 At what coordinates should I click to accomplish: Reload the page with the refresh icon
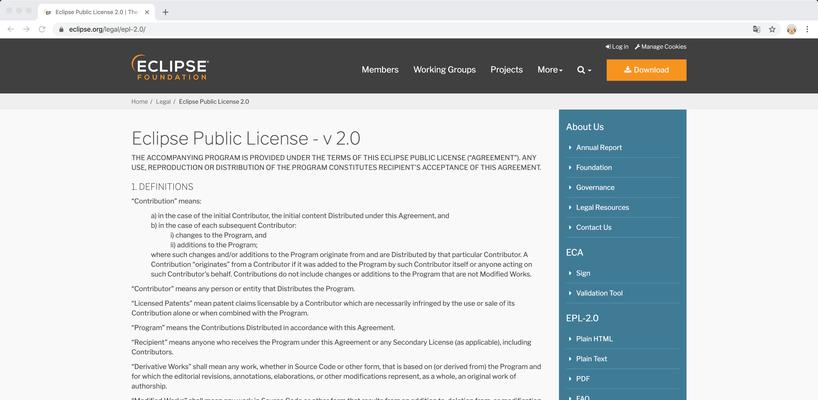coord(42,29)
